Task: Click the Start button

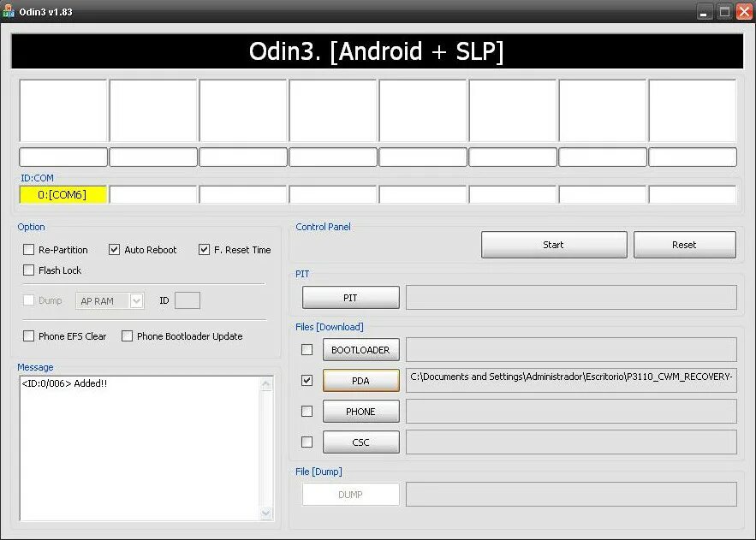Action: click(x=554, y=245)
